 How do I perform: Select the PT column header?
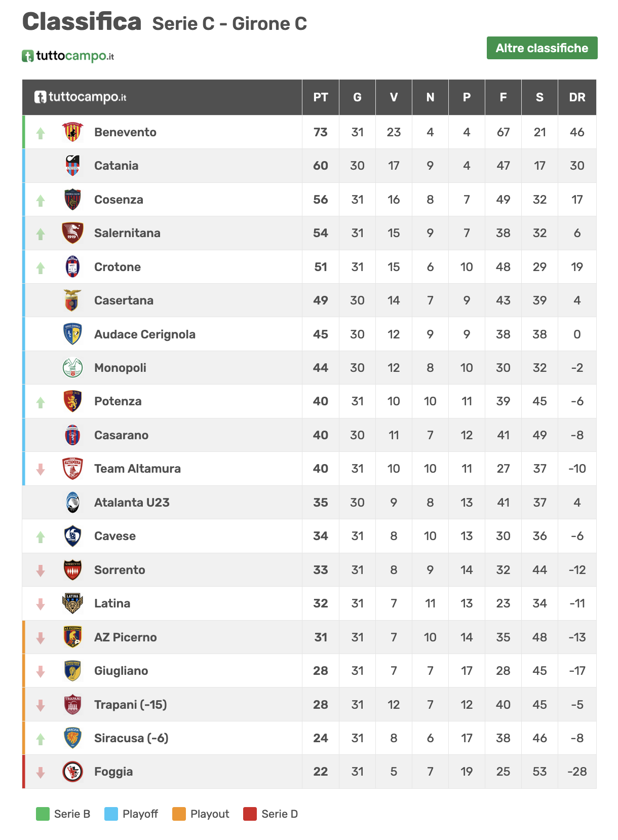pos(321,97)
